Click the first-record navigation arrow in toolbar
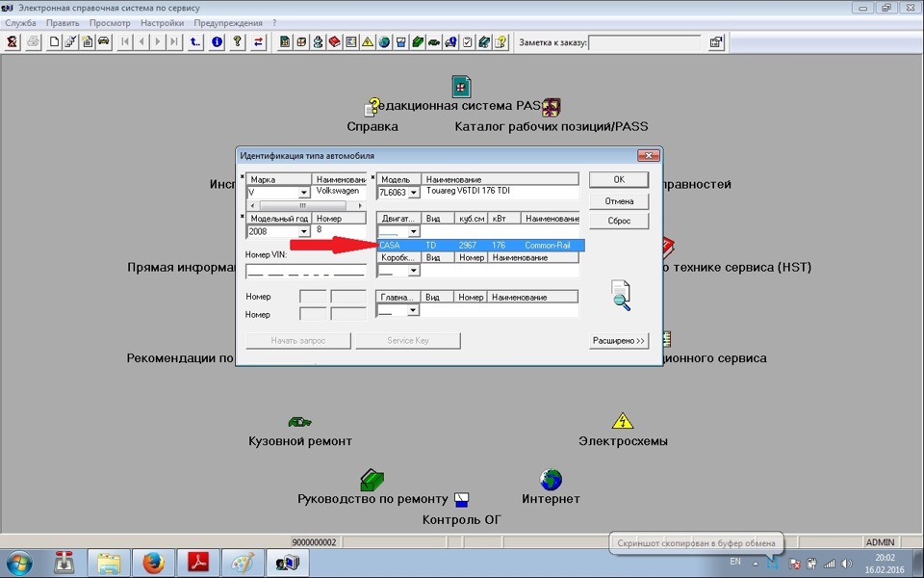The image size is (924, 578). pyautogui.click(x=125, y=41)
